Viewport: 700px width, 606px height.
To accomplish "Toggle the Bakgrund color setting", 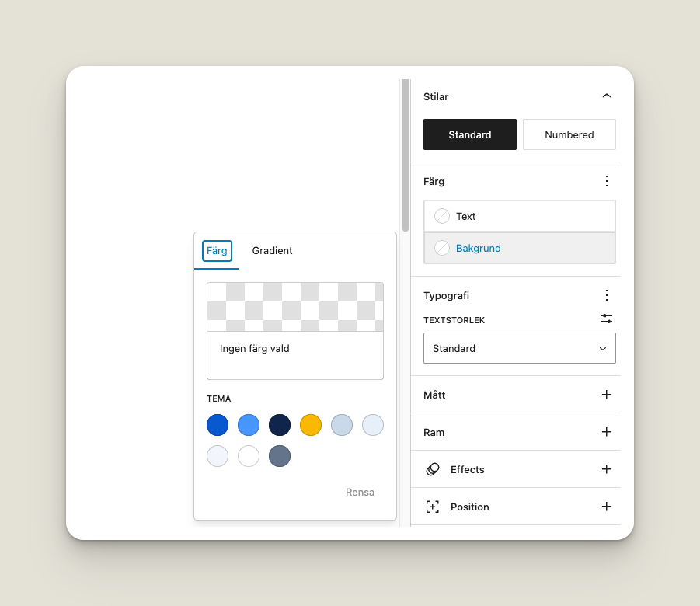I will tap(519, 249).
